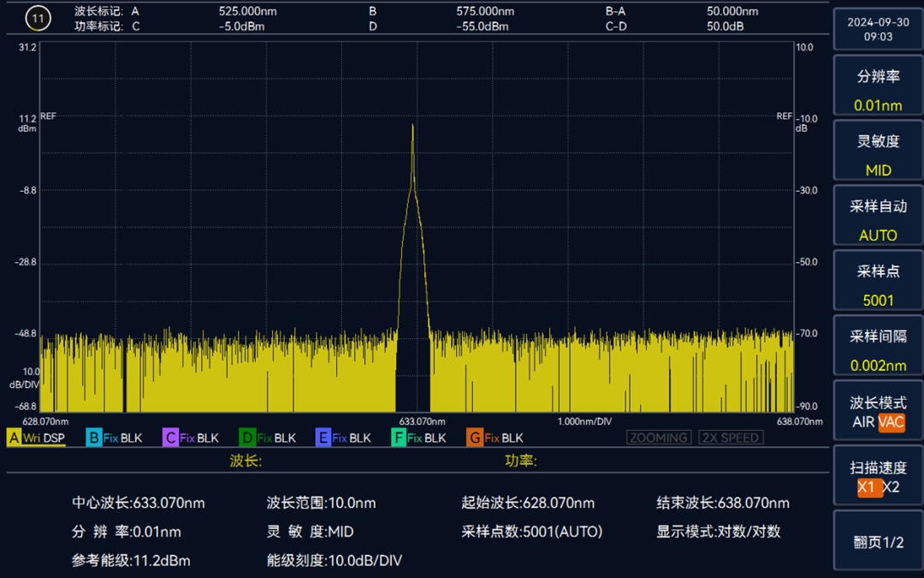Set scan speed to X1

pos(867,487)
